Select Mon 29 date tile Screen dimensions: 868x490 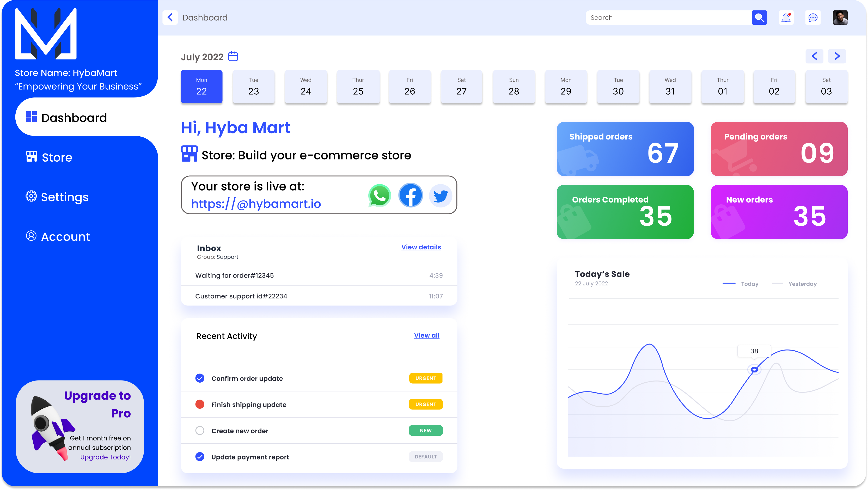[566, 87]
